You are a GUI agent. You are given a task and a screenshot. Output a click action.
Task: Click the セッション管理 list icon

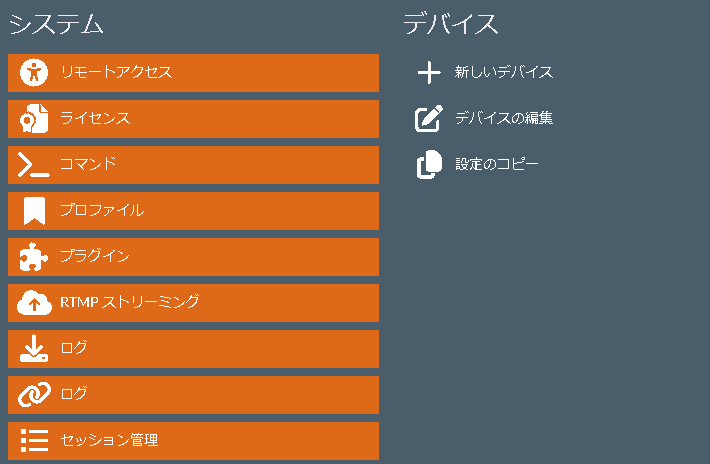(x=34, y=440)
